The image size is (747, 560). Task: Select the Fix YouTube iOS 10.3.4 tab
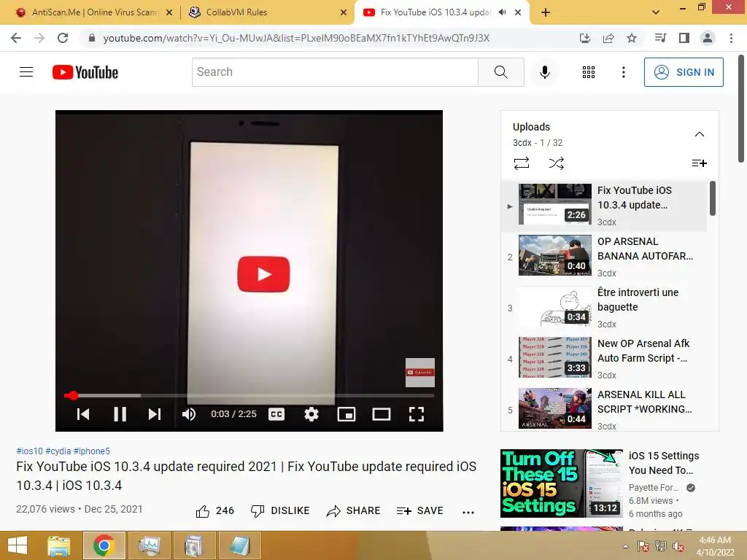(435, 12)
